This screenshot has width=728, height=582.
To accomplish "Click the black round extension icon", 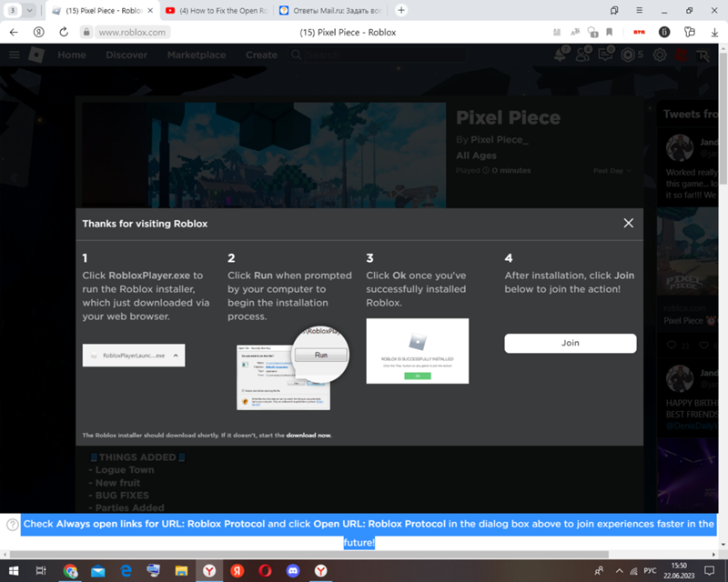I will click(664, 32).
